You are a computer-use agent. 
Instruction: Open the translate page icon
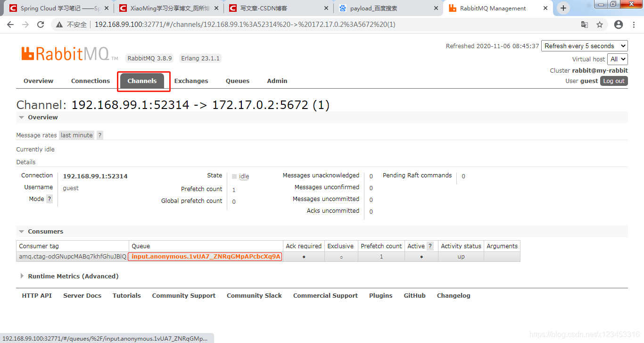click(585, 25)
